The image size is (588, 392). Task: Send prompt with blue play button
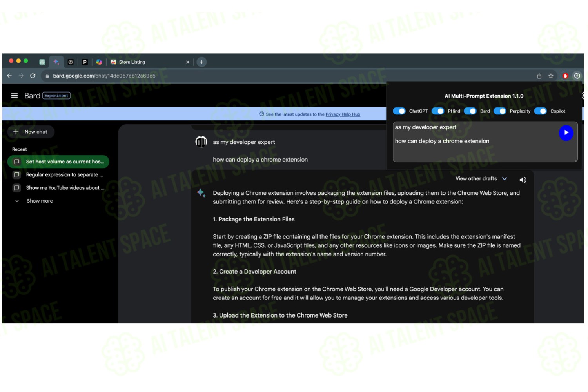[x=566, y=133]
